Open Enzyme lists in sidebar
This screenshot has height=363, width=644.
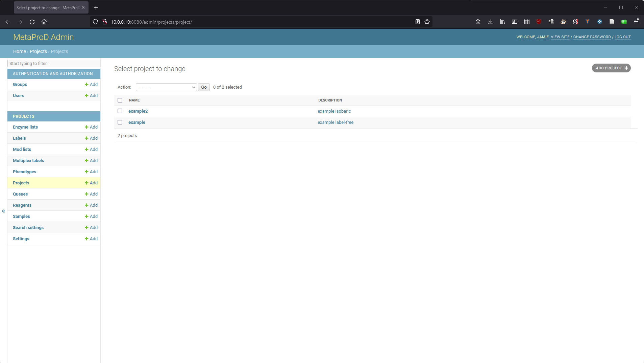pyautogui.click(x=25, y=127)
